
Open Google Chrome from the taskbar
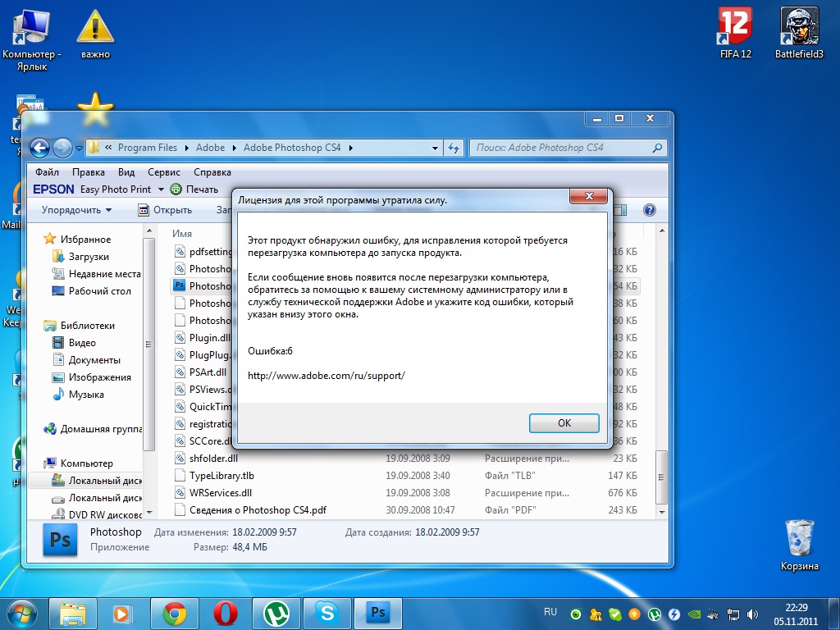click(175, 614)
